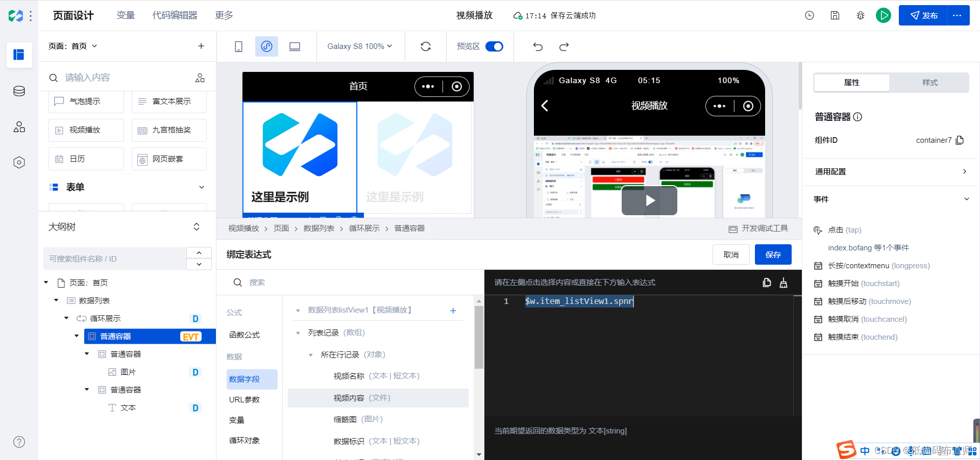The height and width of the screenshot is (460, 980).
Task: Open the help question mark icon
Action: point(19,442)
